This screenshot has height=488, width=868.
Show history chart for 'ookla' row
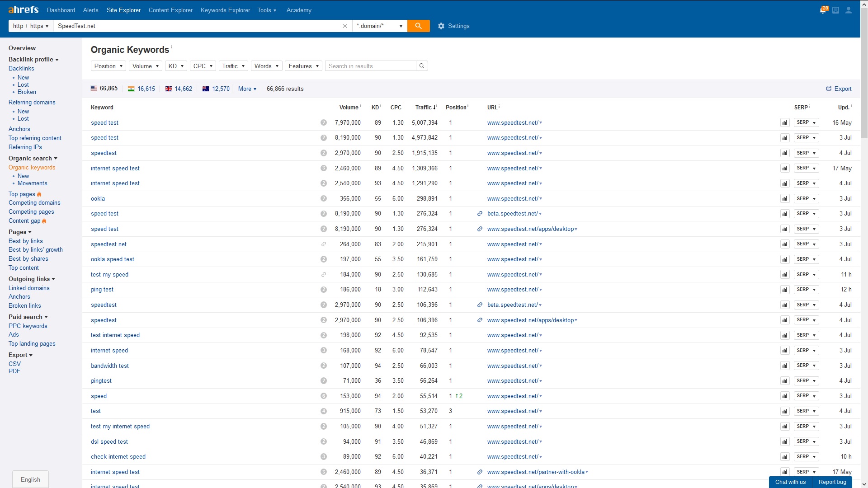[785, 199]
